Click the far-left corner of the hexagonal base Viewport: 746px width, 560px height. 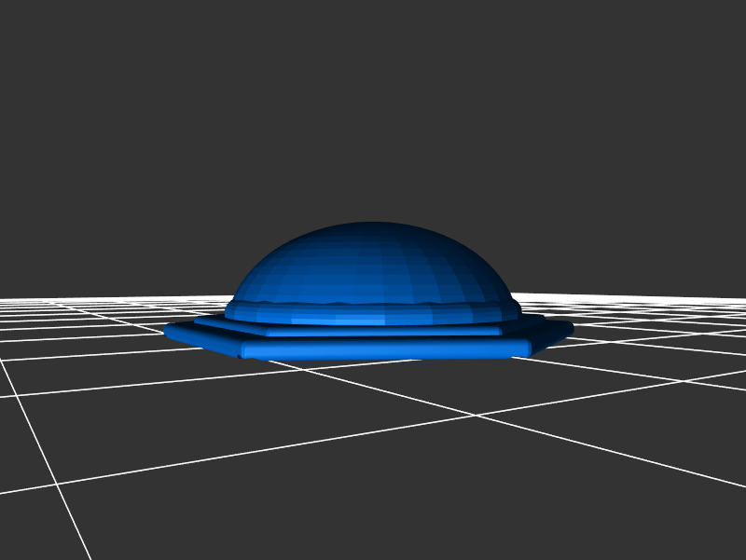[168, 329]
